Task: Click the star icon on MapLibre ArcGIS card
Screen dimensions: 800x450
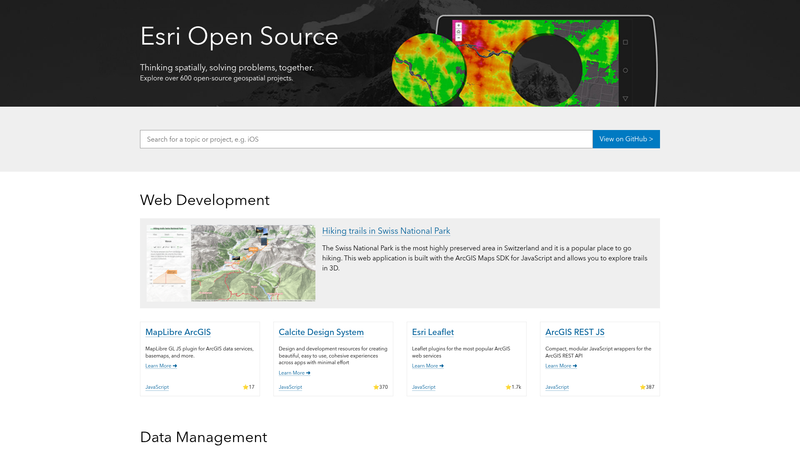Action: pos(245,387)
